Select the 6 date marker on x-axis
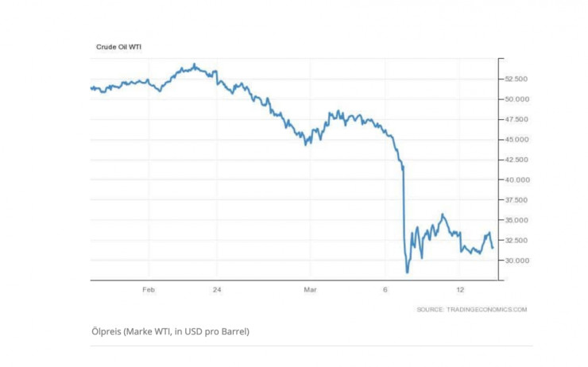 coord(385,291)
